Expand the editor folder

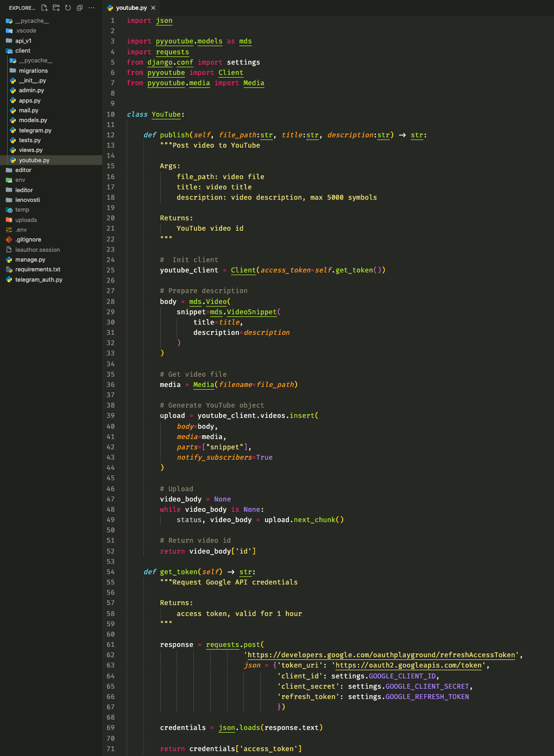[51, 170]
